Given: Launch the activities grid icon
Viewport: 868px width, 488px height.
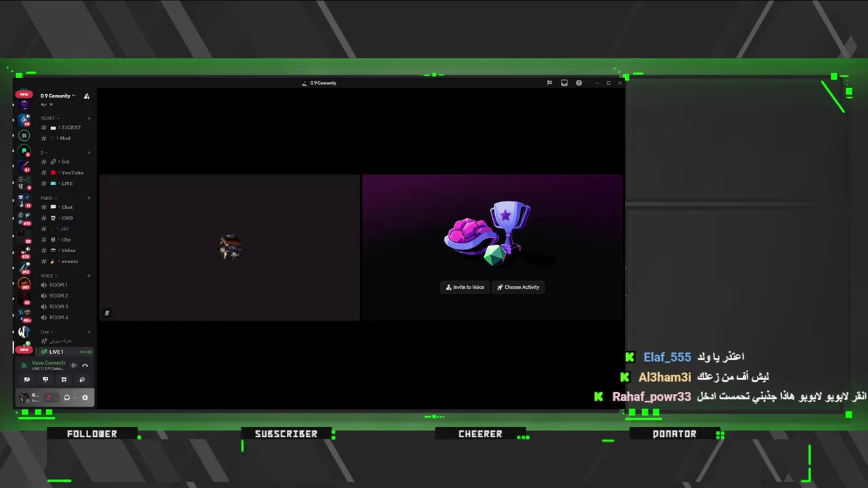Looking at the screenshot, I should pyautogui.click(x=64, y=380).
